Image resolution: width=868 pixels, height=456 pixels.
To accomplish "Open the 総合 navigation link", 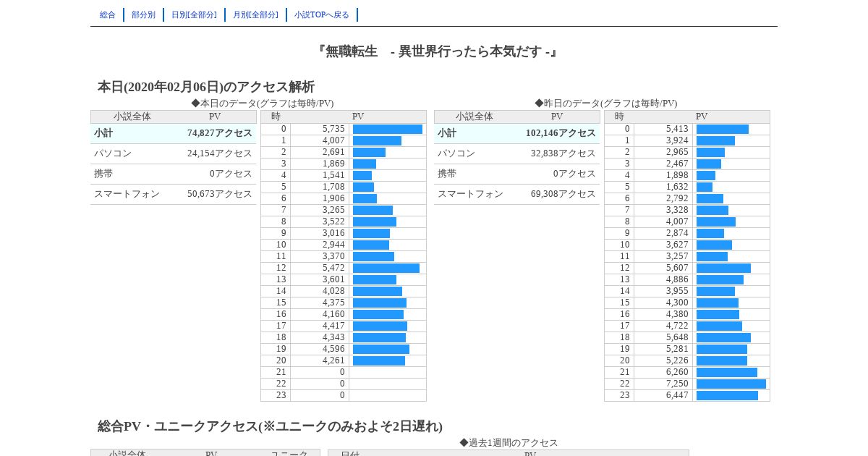I will [108, 14].
